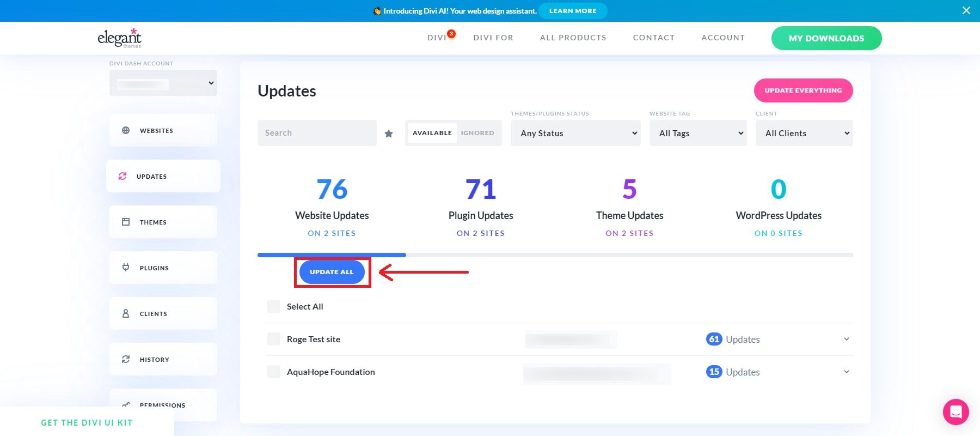Open the Divi For menu
Image resolution: width=980 pixels, height=436 pixels.
click(493, 38)
